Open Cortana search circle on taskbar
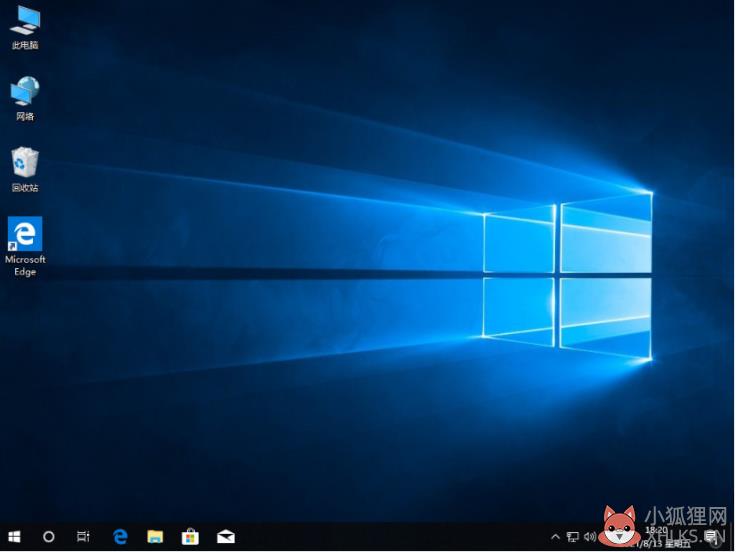Viewport: 737px width, 552px height. tap(49, 537)
